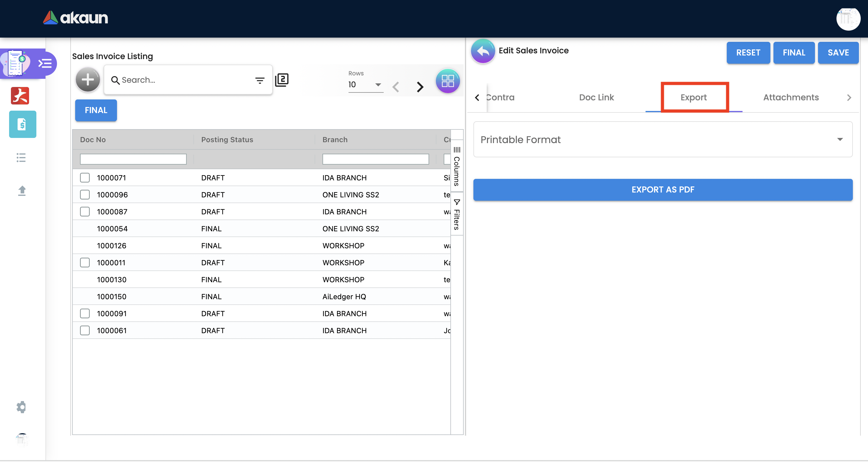Click the upload arrow icon in sidebar
Screen dimensions: 868x462
click(x=22, y=191)
